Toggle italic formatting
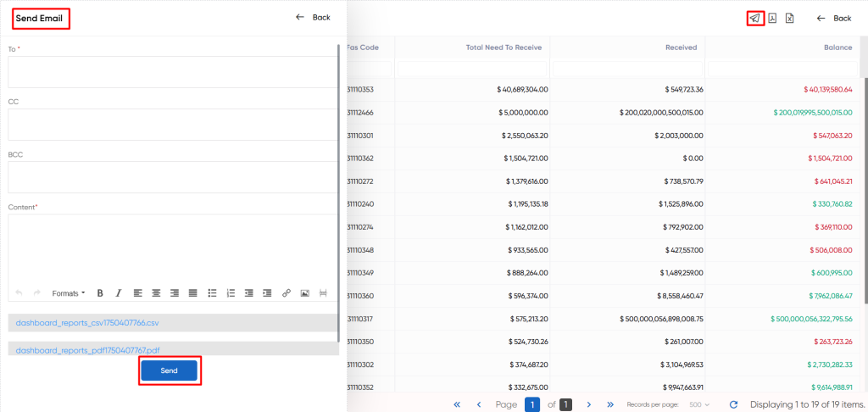Screen dimensions: 868x412 [118, 293]
